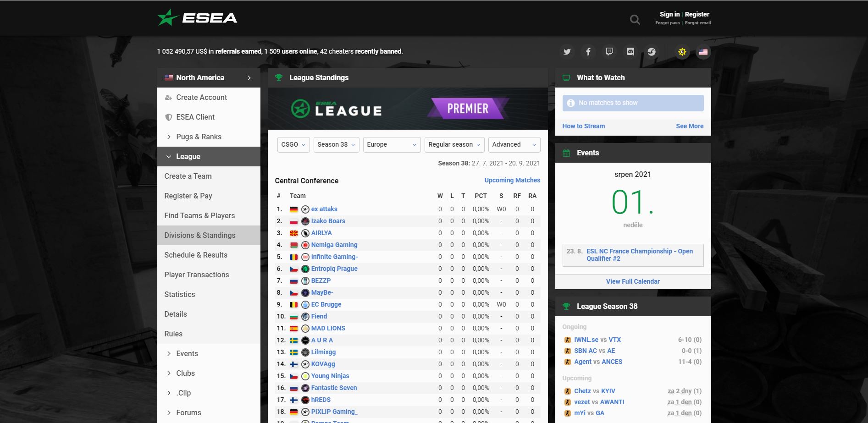Viewport: 868px width, 423px height.
Task: Click the Create Account user icon
Action: tap(168, 98)
